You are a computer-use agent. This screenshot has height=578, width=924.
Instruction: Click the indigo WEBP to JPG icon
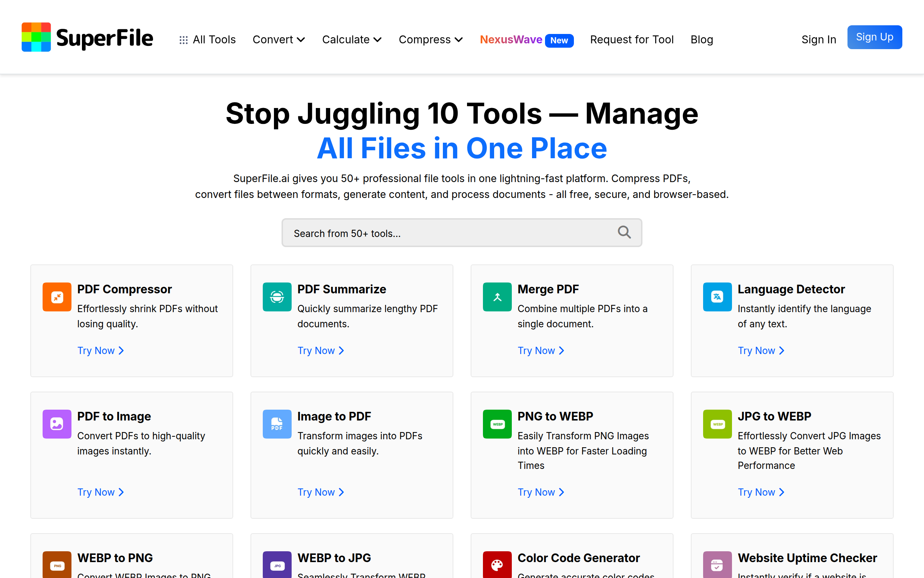point(277,565)
